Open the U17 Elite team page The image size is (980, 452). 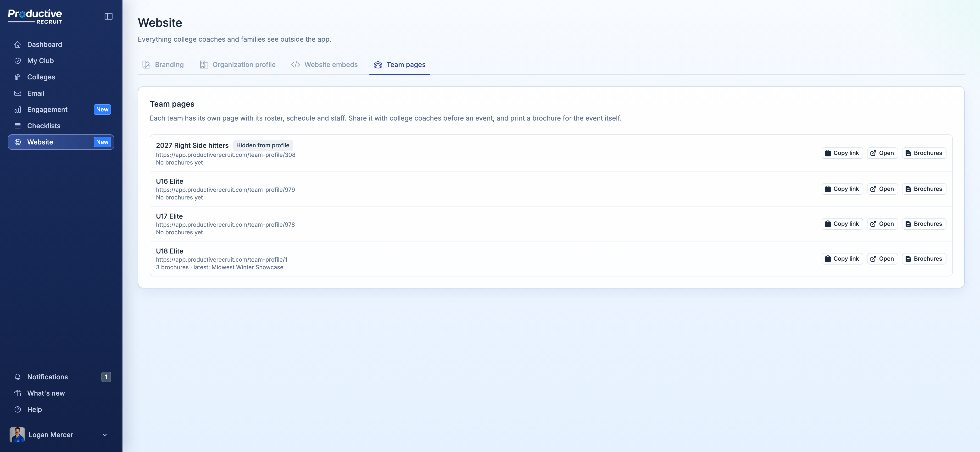tap(883, 224)
